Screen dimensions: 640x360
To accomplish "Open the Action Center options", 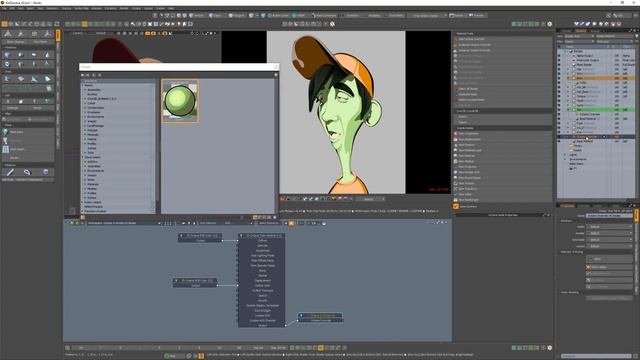I will [x=278, y=16].
